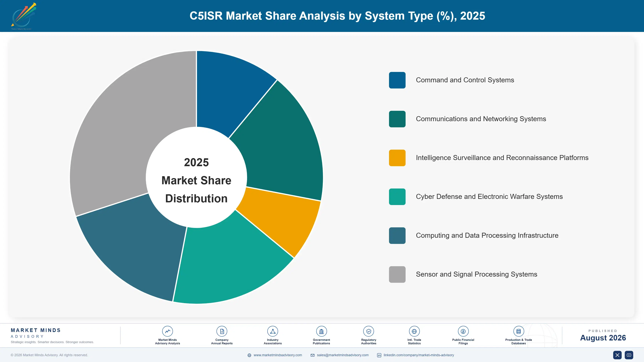Click the Industry Associations network icon
Screen dimensions: 644x362
tap(273, 331)
